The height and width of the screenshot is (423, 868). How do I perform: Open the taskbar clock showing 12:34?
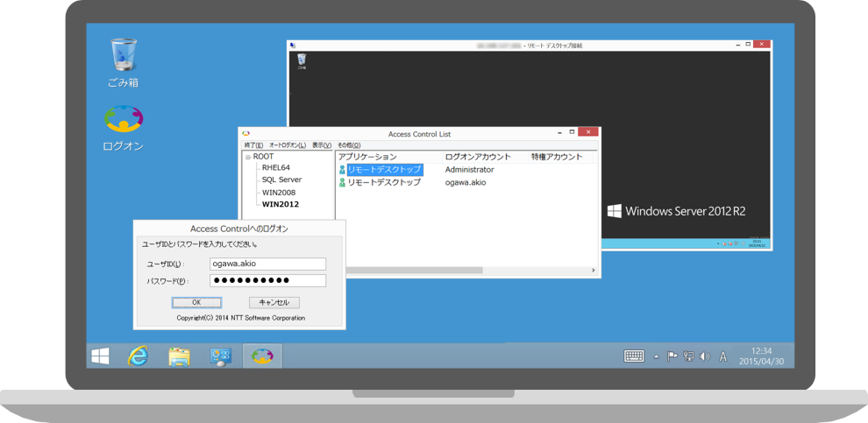coord(761,356)
